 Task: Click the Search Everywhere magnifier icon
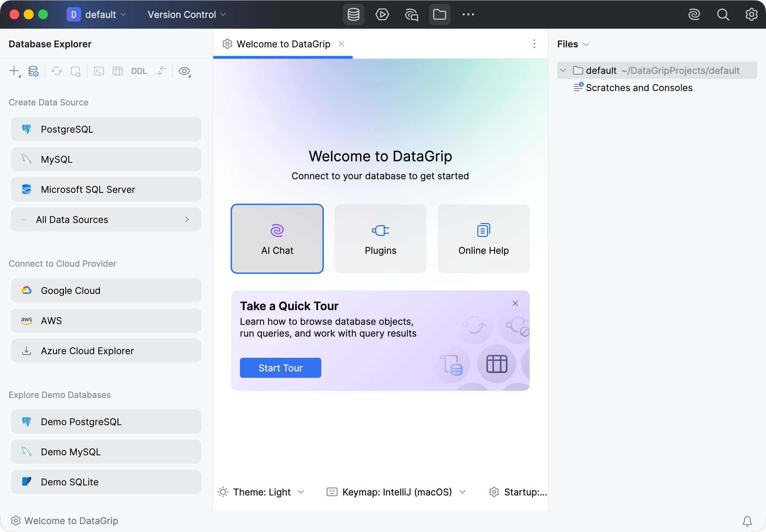[x=723, y=15]
